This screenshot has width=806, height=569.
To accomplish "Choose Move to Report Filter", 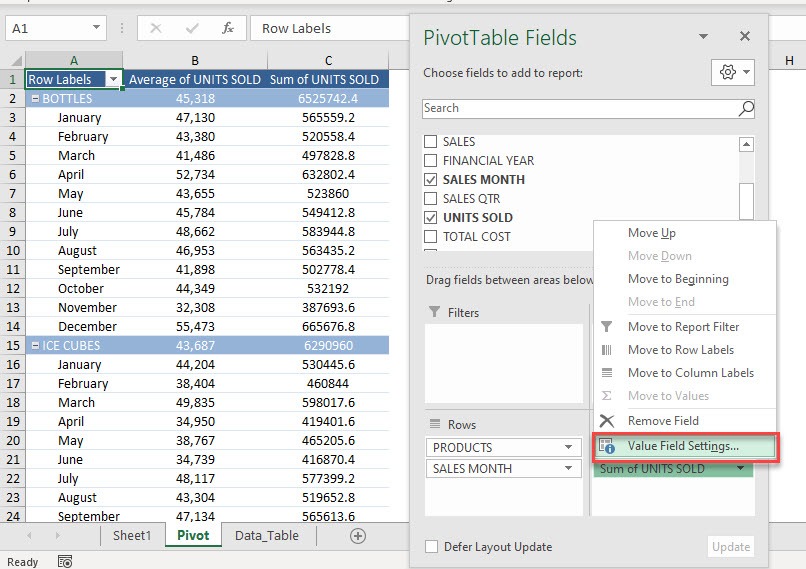I will 685,326.
